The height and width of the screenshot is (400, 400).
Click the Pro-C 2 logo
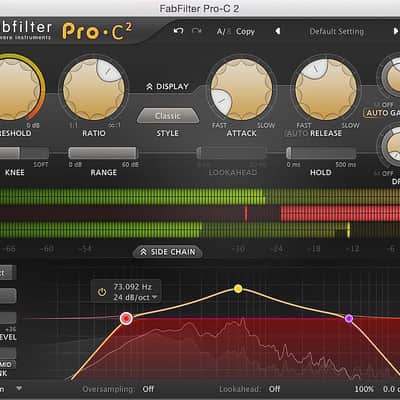[x=97, y=32]
